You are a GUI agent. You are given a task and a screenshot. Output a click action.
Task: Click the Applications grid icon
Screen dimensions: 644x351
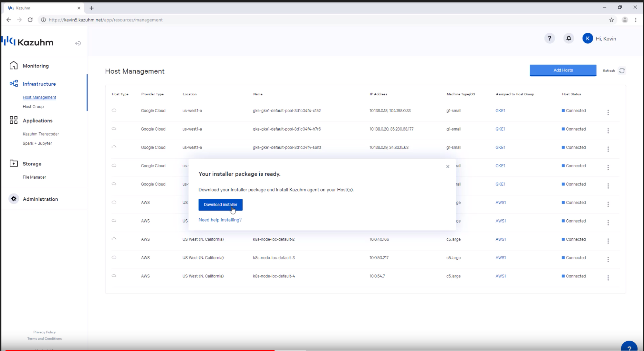13,120
